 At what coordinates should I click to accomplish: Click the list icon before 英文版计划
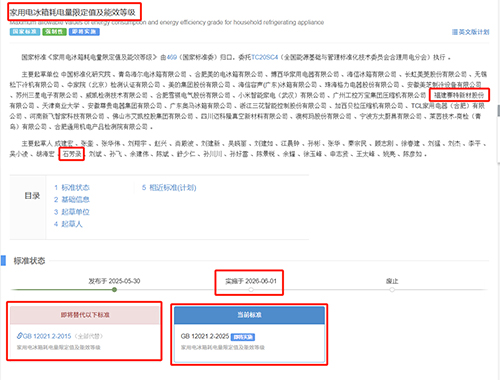point(455,32)
